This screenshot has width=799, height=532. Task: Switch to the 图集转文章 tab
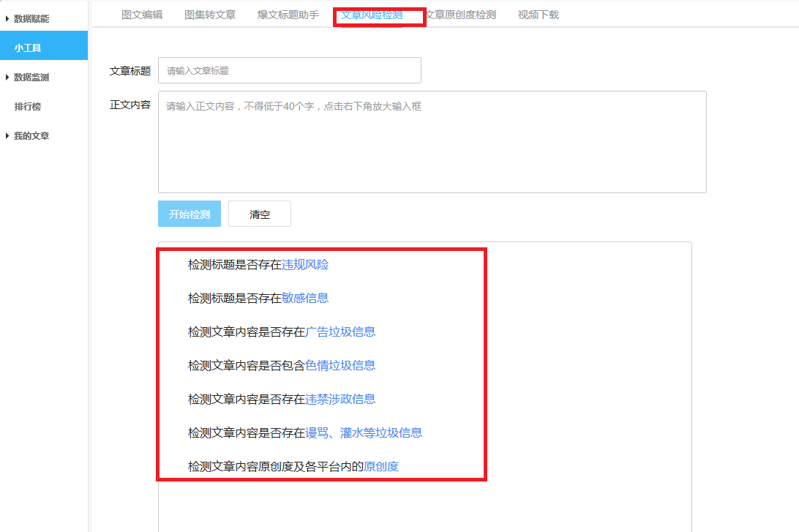[211, 14]
